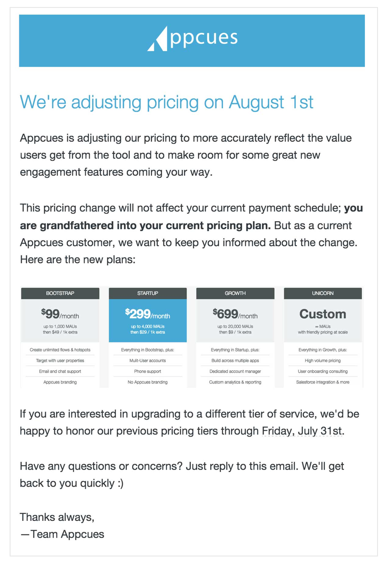Click the $99/month Bootstrap price box
Image resolution: width=392 pixels, height=574 pixels.
(60, 321)
